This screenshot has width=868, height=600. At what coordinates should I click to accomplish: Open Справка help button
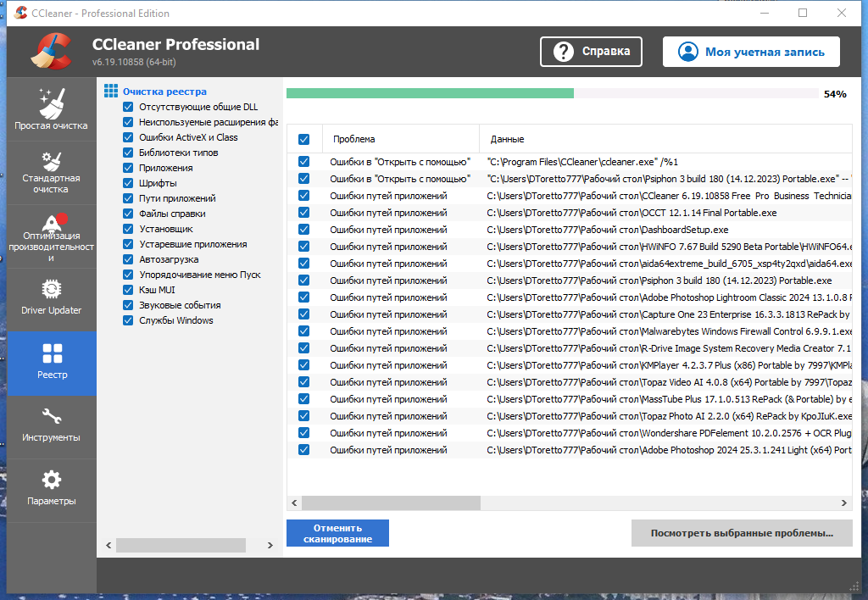click(x=591, y=52)
